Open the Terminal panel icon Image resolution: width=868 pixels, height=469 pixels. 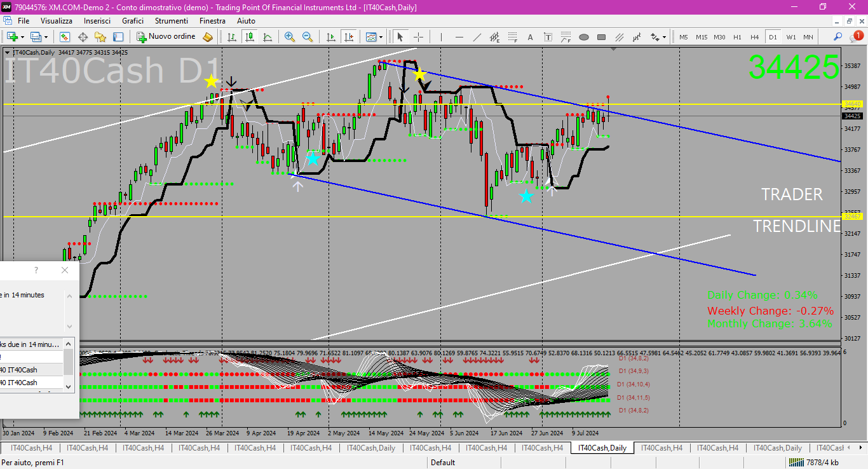point(118,37)
